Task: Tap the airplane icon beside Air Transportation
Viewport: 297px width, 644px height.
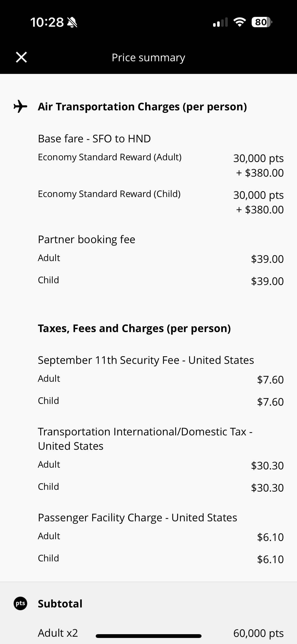Action: (20, 106)
